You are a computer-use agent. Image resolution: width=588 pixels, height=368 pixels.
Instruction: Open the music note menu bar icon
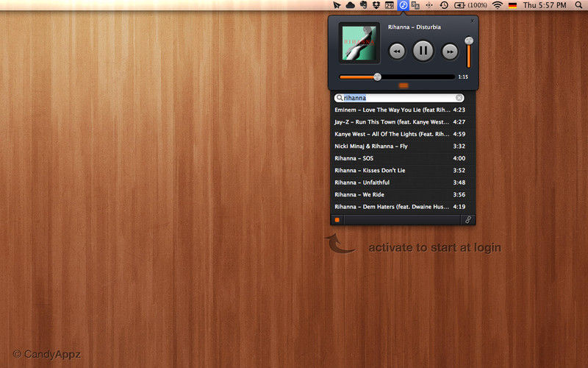pyautogui.click(x=403, y=5)
